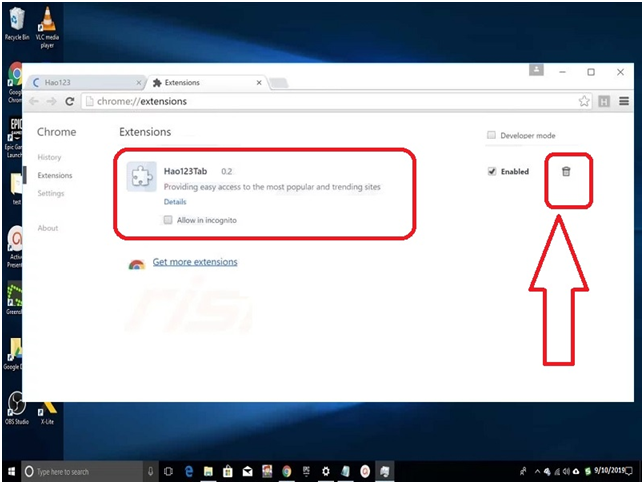Open Task View from taskbar

tap(168, 471)
